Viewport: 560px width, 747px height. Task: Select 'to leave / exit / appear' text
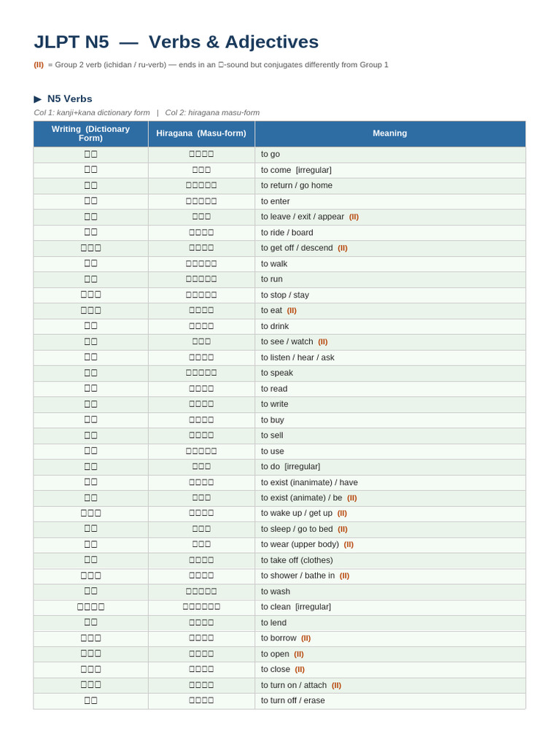coord(303,217)
